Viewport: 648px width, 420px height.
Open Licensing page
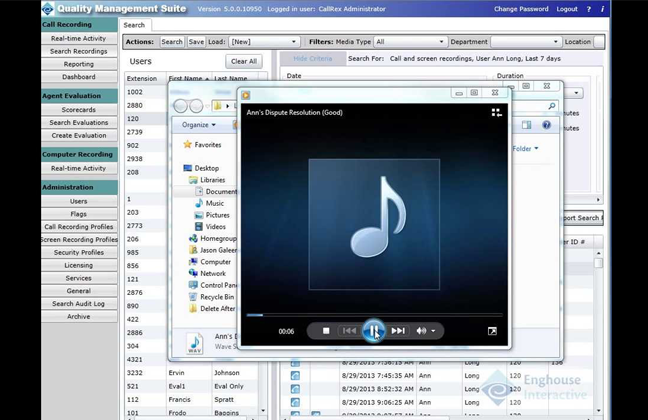pos(79,265)
